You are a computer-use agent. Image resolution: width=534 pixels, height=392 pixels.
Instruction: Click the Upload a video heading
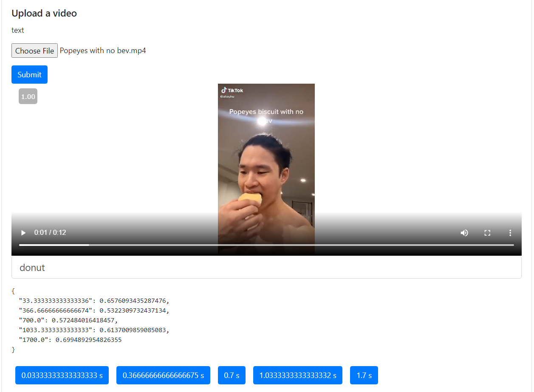pyautogui.click(x=44, y=13)
